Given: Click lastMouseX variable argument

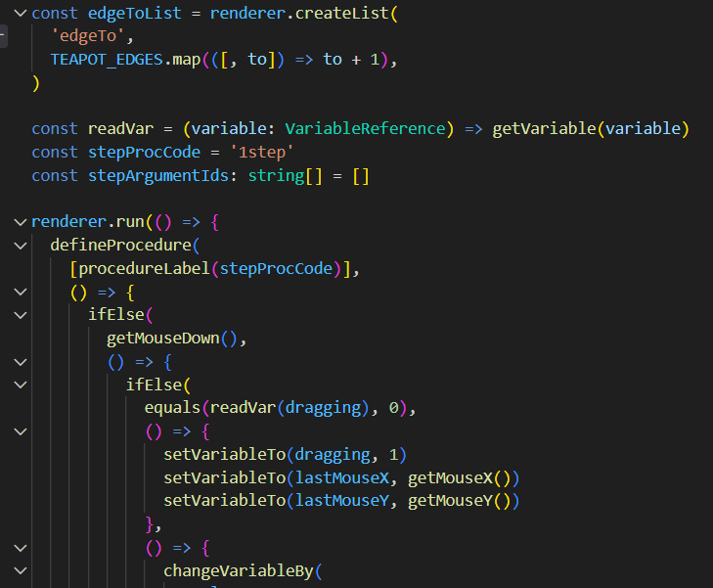Looking at the screenshot, I should [341, 478].
